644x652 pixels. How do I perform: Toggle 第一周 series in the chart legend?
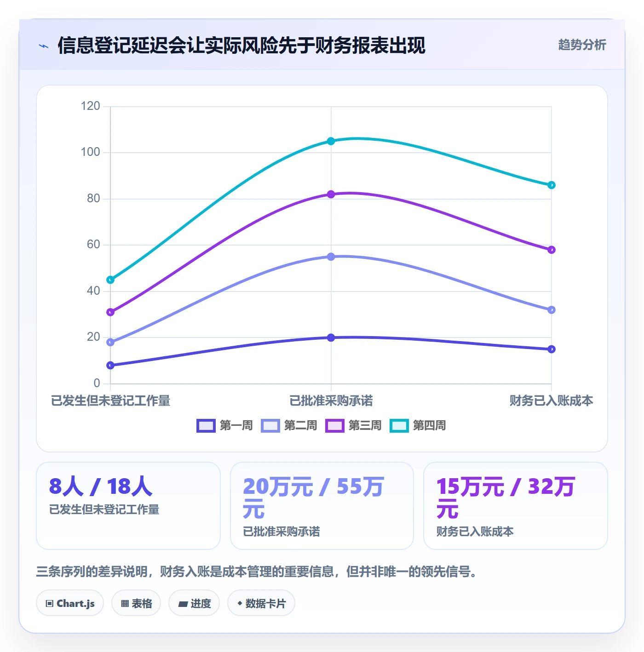click(224, 426)
